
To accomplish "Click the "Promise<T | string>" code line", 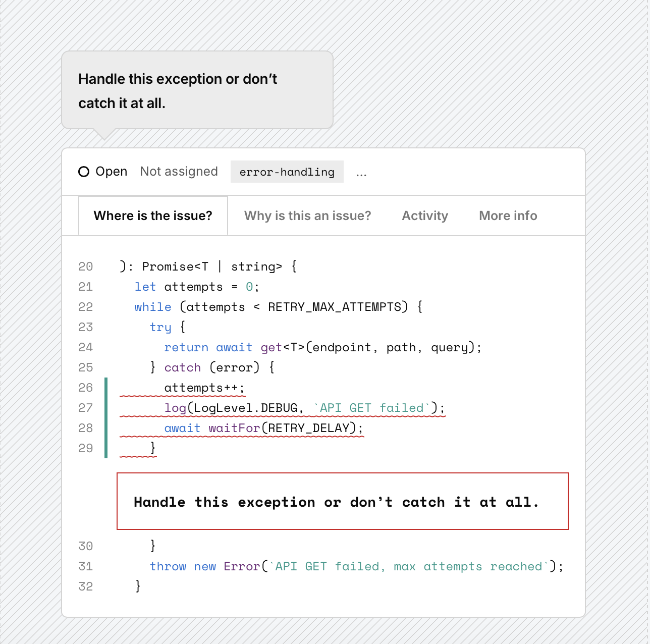I will 208,266.
